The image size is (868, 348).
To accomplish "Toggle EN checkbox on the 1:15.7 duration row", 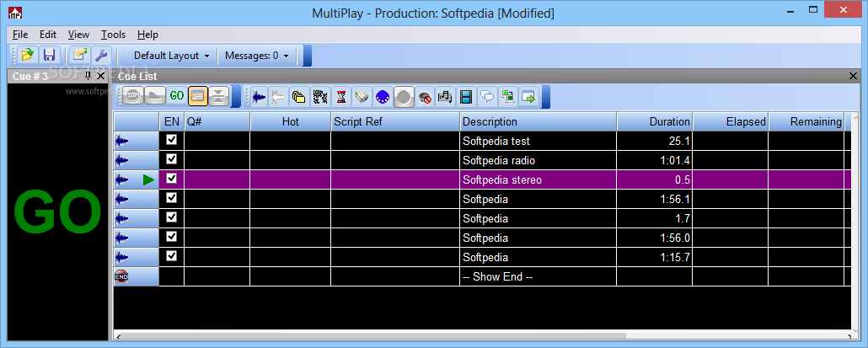I will (172, 255).
